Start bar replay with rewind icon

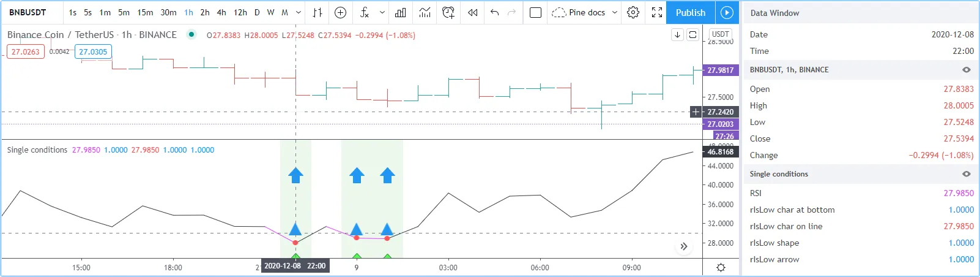(x=473, y=12)
